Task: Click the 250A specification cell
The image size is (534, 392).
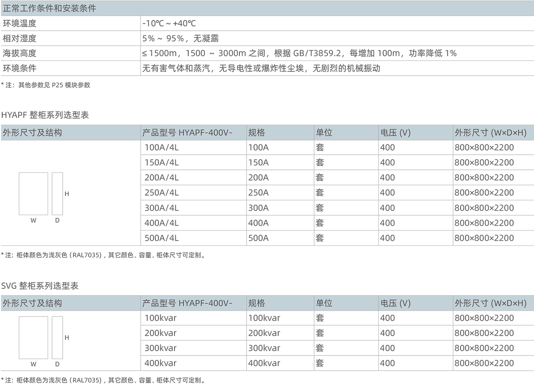Action: [259, 193]
